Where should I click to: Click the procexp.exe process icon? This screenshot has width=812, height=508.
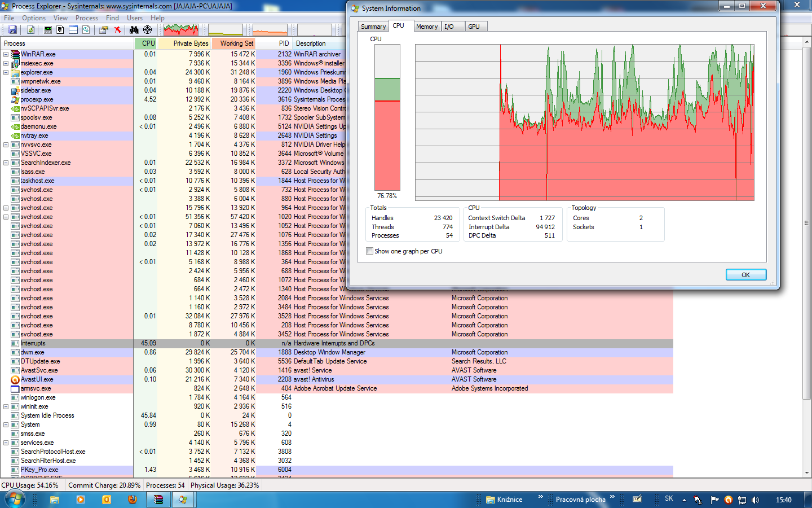pyautogui.click(x=15, y=99)
